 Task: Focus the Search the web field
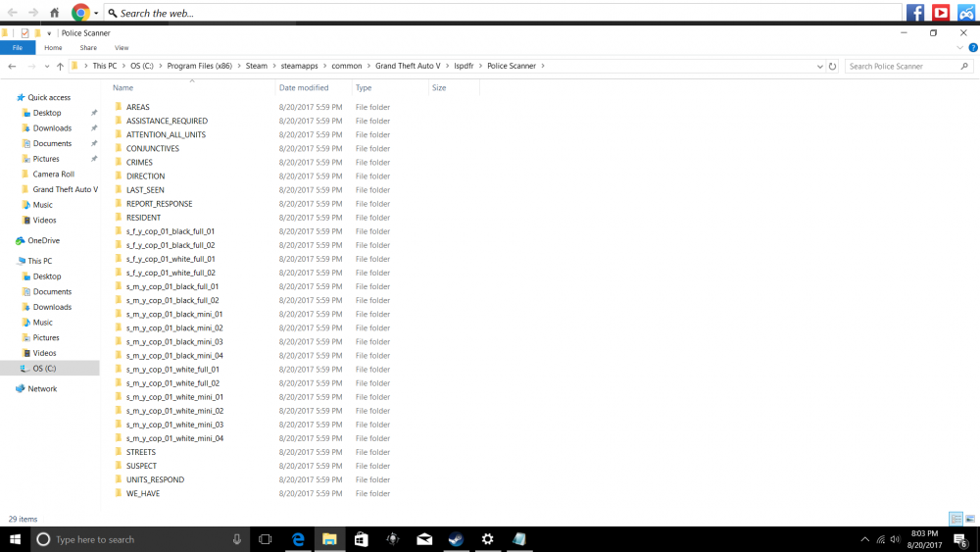click(503, 13)
